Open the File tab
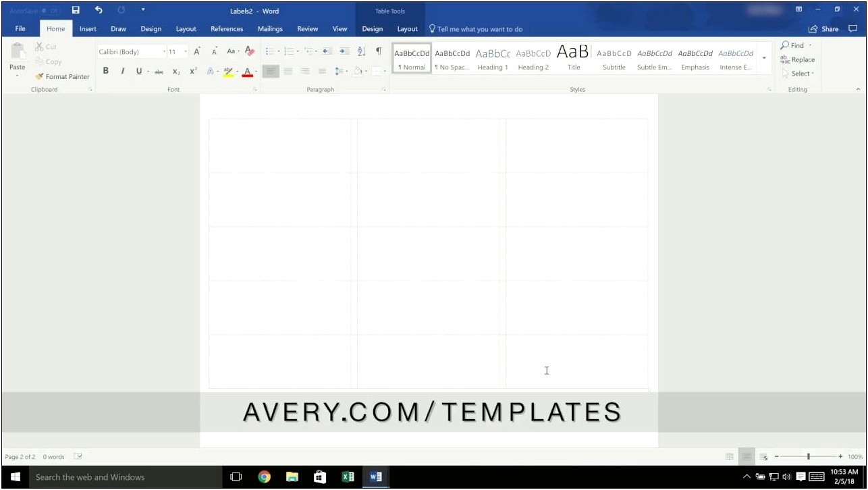This screenshot has height=490, width=868. tap(20, 29)
